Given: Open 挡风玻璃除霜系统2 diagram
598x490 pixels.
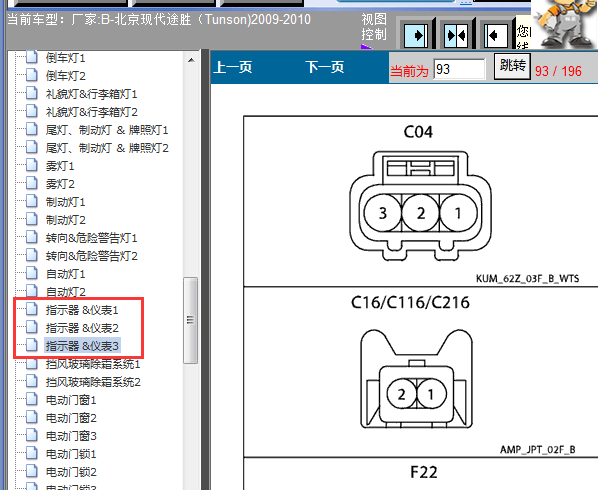Looking at the screenshot, I should 93,382.
